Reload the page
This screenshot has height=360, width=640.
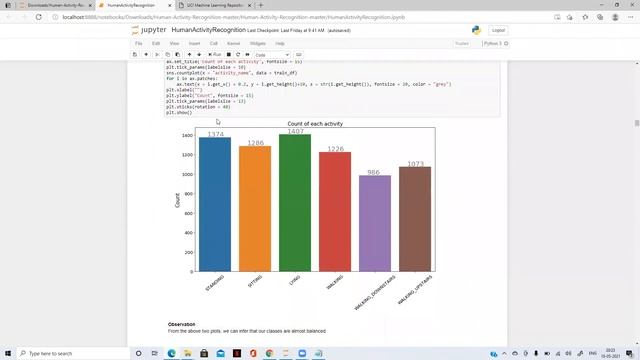[39, 17]
